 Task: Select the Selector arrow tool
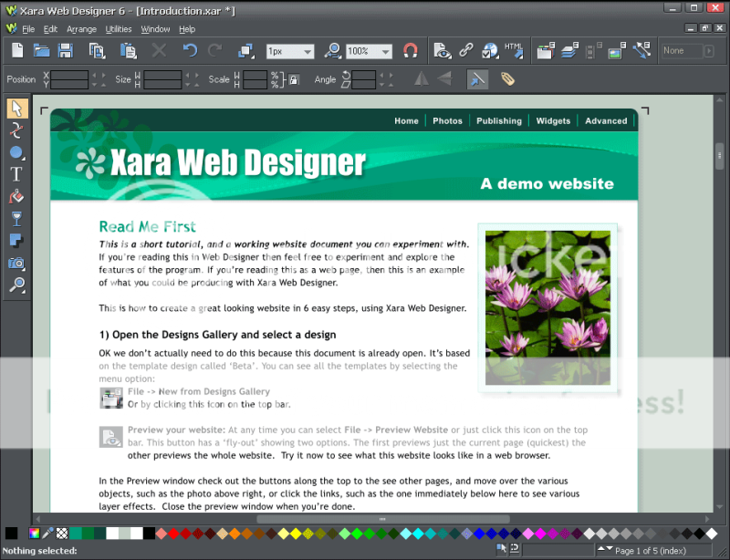point(17,108)
